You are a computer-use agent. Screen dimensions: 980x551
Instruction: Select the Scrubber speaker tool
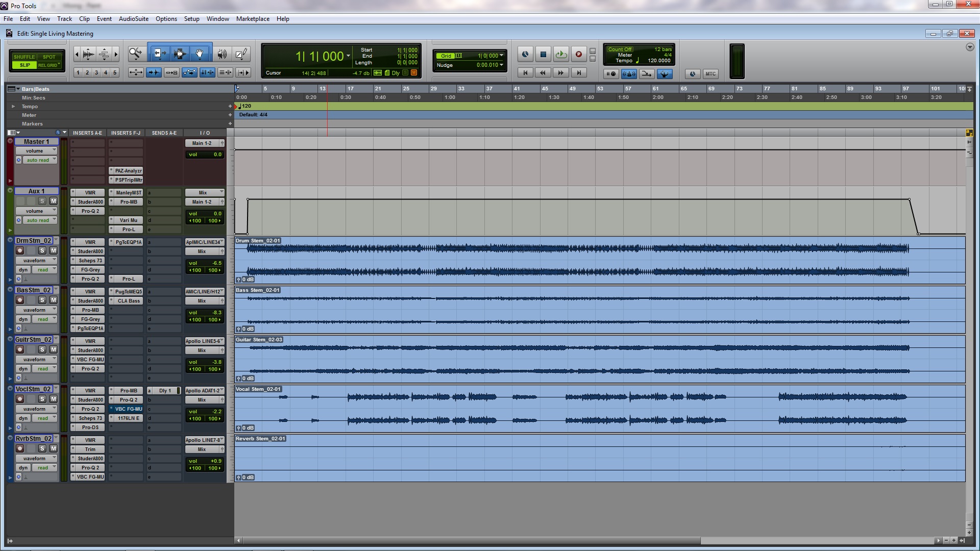[x=222, y=54]
